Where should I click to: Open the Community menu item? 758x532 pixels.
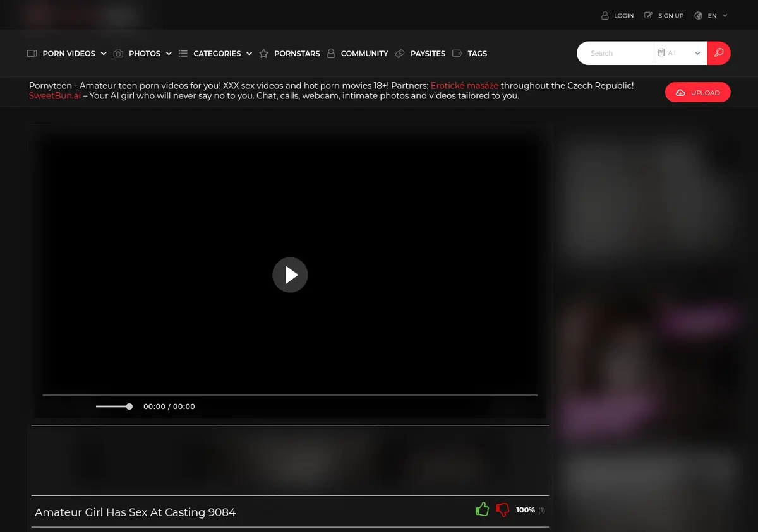(x=364, y=54)
